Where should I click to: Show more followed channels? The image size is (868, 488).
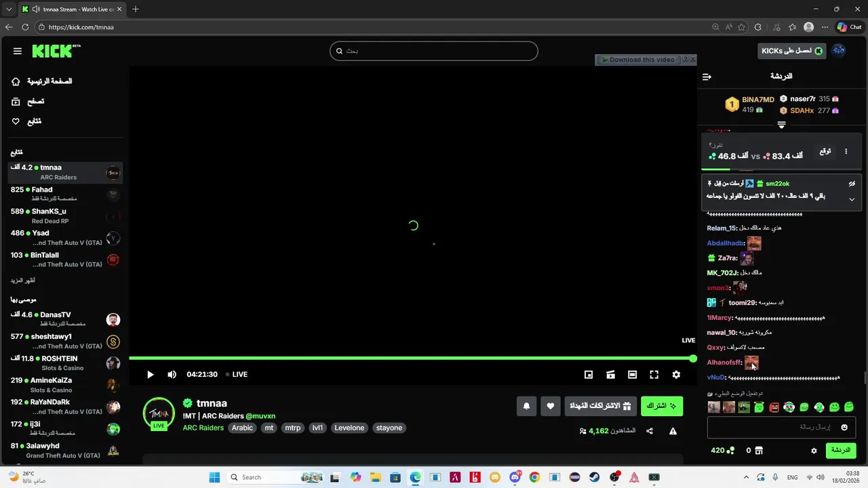click(x=22, y=280)
